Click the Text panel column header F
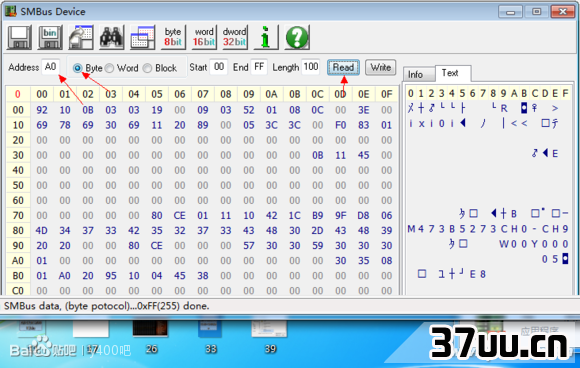The width and height of the screenshot is (580, 368). [x=565, y=93]
